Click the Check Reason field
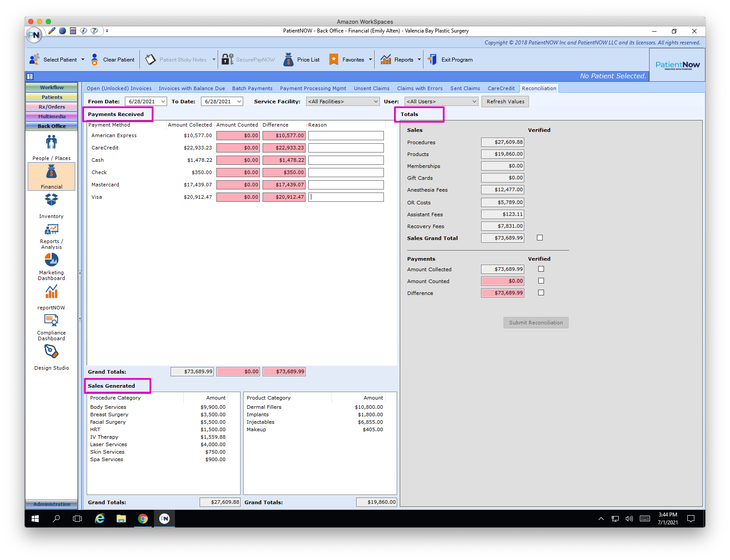This screenshot has width=730, height=560. [x=346, y=172]
